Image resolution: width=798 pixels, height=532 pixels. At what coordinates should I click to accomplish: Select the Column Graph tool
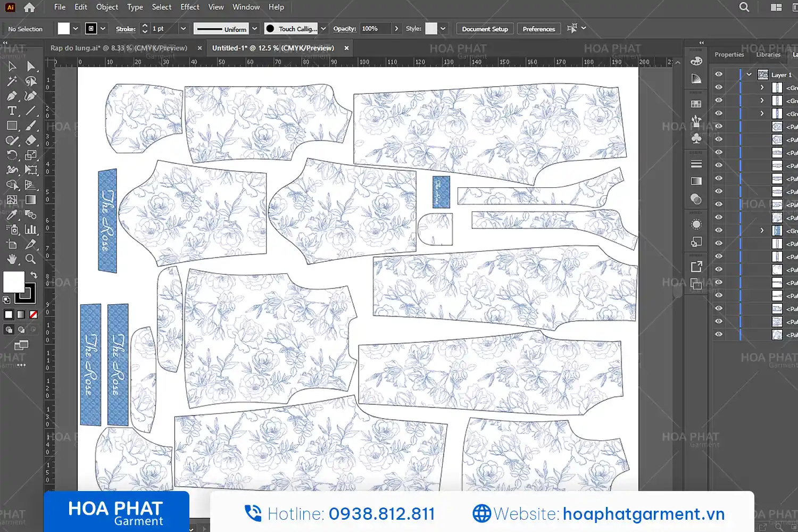31,230
